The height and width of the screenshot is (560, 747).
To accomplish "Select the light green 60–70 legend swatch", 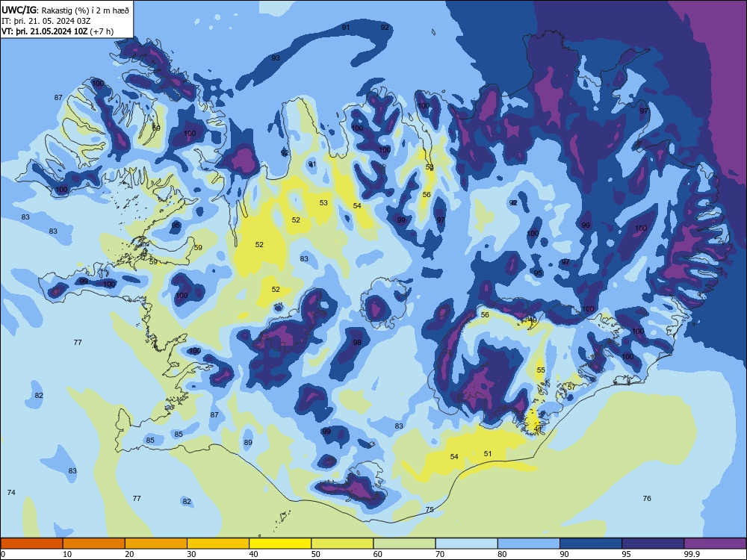I will (404, 544).
